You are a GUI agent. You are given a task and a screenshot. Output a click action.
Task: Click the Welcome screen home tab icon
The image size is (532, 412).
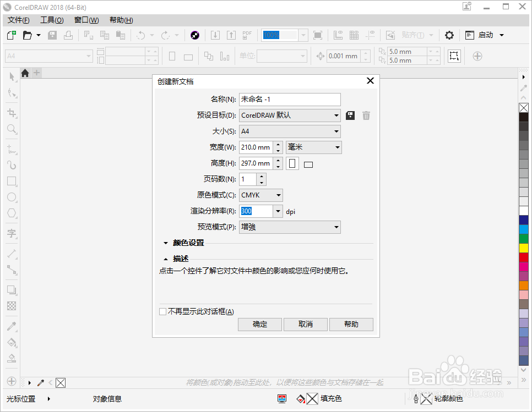coord(25,73)
